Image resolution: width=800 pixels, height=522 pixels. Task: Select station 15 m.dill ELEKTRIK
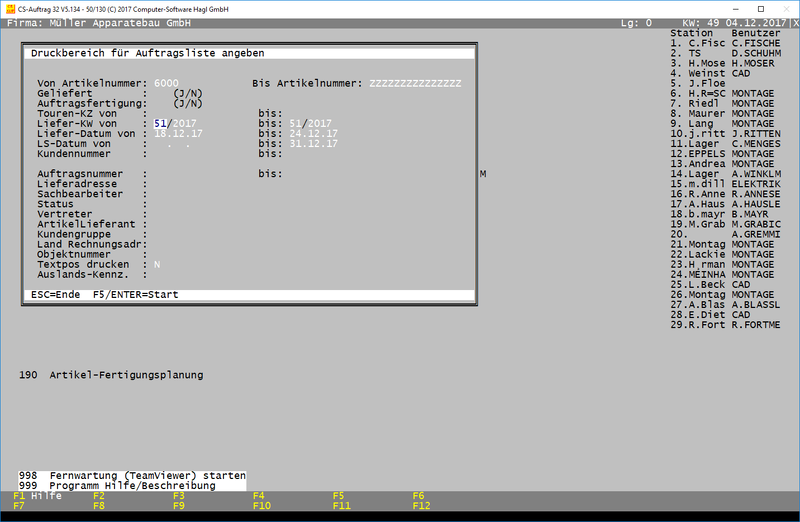724,184
